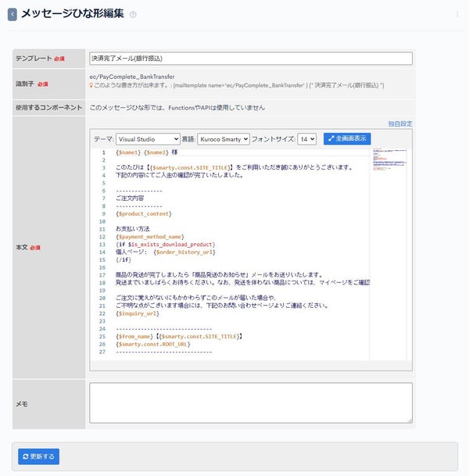Viewport: 469px width, 476px height.
Task: Click the {if $is_exists_download_product} line
Action: [x=165, y=245]
